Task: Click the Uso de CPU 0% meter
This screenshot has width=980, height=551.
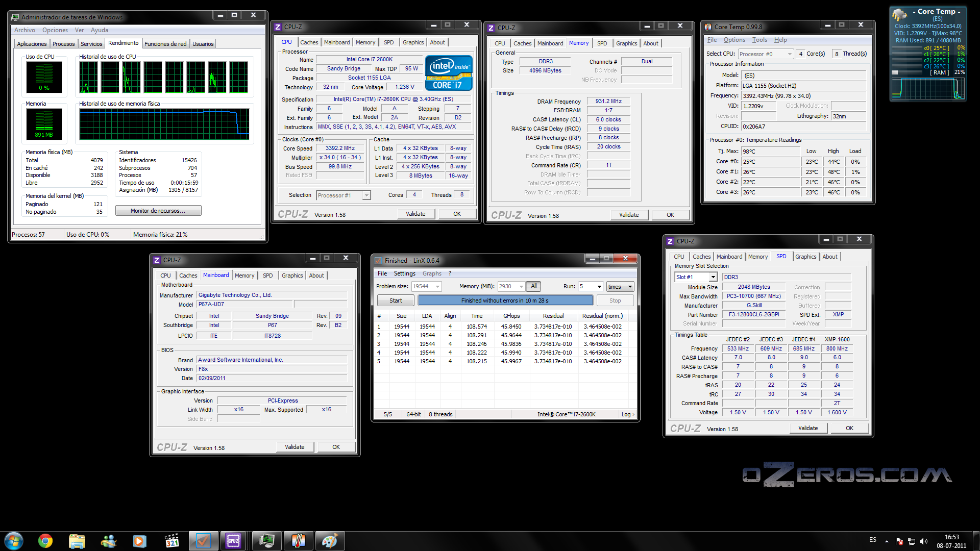Action: click(x=44, y=77)
